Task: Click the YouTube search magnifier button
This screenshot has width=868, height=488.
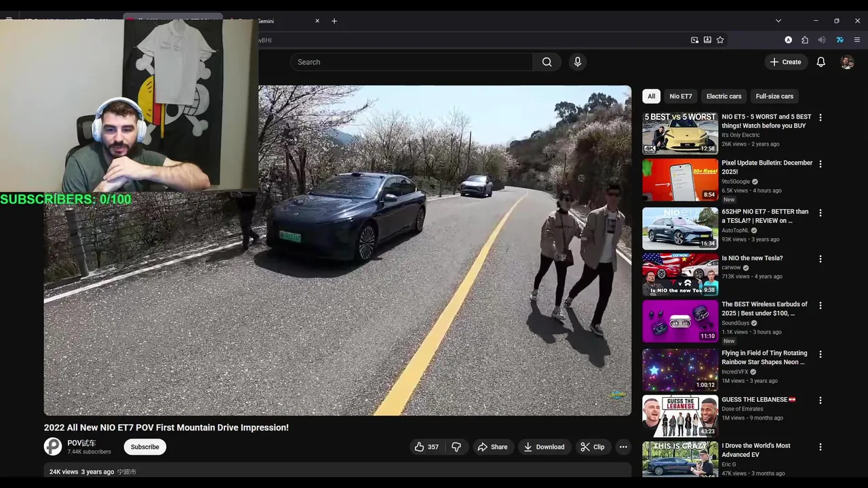Action: (547, 62)
